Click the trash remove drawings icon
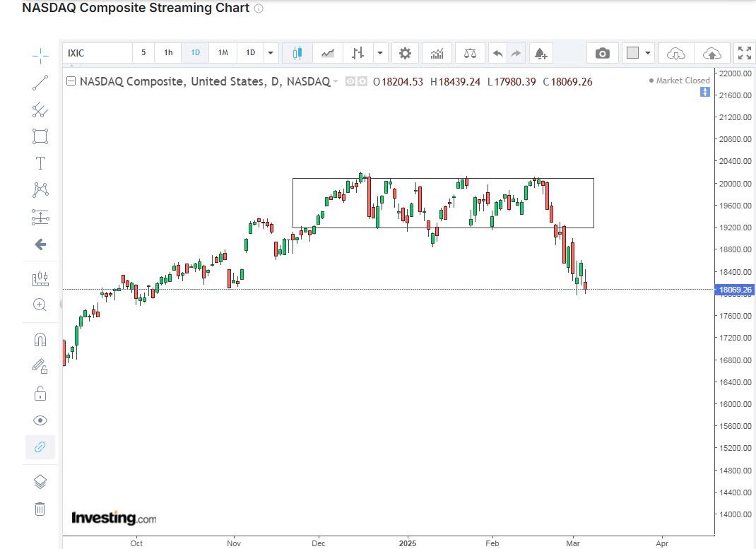The height and width of the screenshot is (549, 756). point(40,509)
